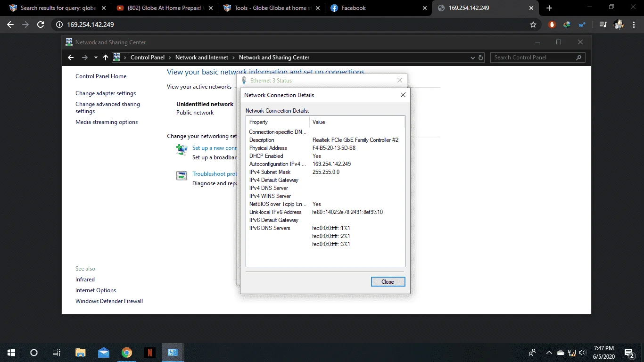
Task: Switch to the Facebook tab
Action: [378, 8]
